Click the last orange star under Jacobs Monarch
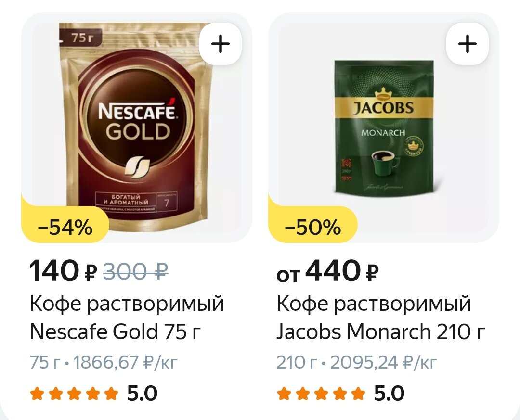 click(x=358, y=394)
